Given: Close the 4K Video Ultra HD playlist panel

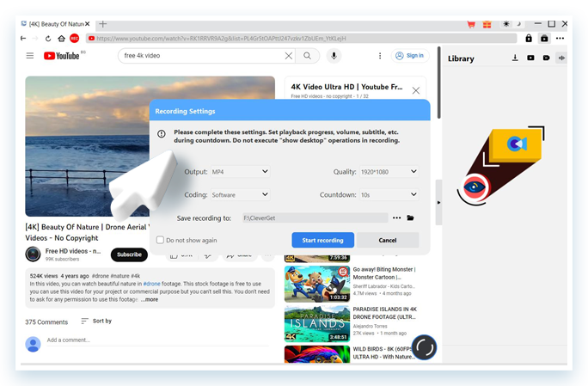Looking at the screenshot, I should pos(416,90).
